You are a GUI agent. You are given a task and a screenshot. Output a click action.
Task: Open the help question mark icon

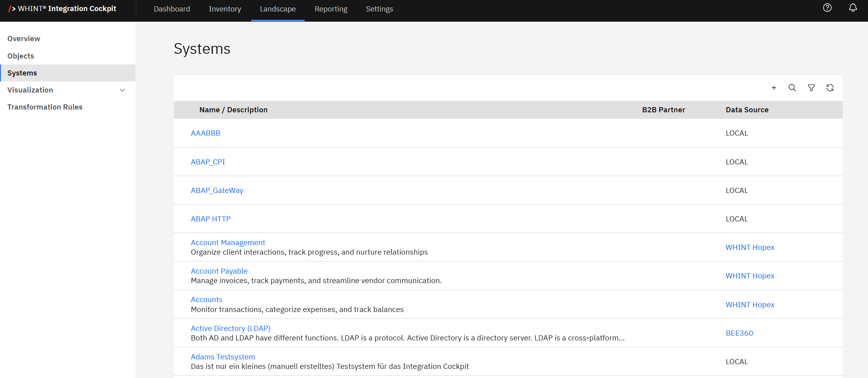(827, 8)
